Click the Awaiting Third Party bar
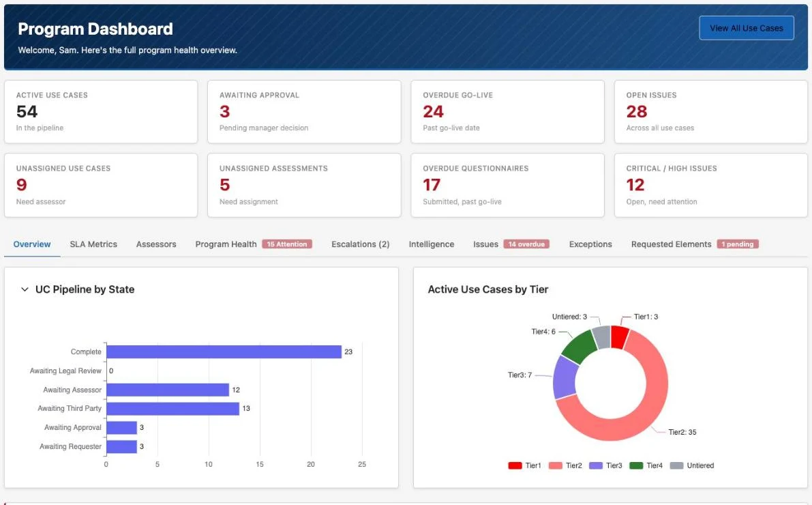 (172, 409)
